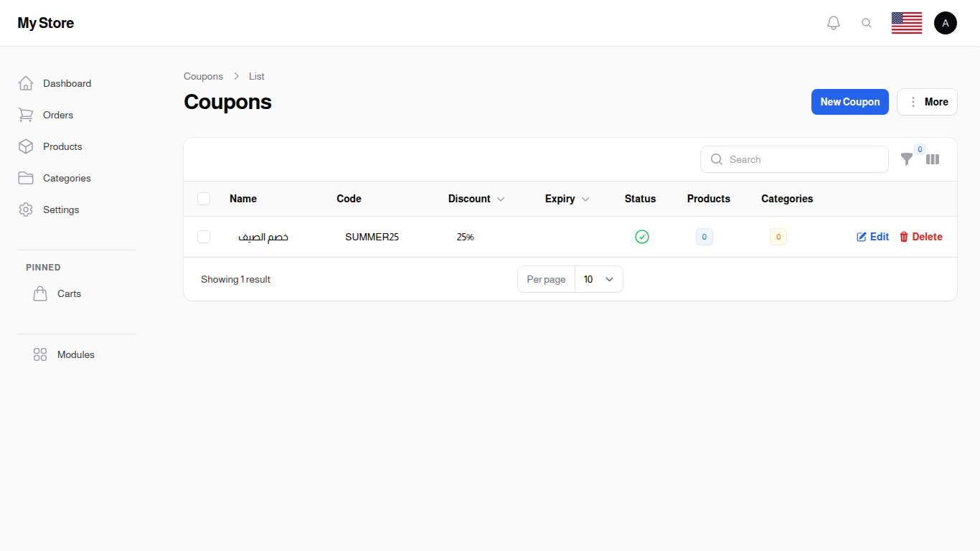Toggle columns using the column manager icon
Viewport: 980px width, 551px height.
(x=933, y=159)
